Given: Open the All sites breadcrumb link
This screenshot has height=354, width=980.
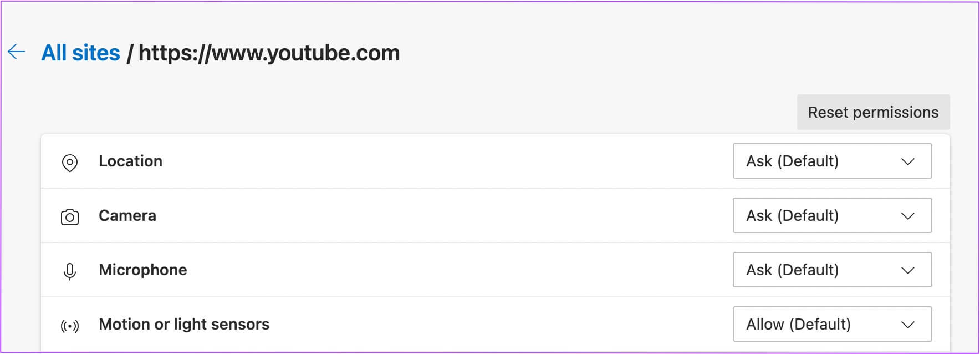Looking at the screenshot, I should tap(80, 53).
